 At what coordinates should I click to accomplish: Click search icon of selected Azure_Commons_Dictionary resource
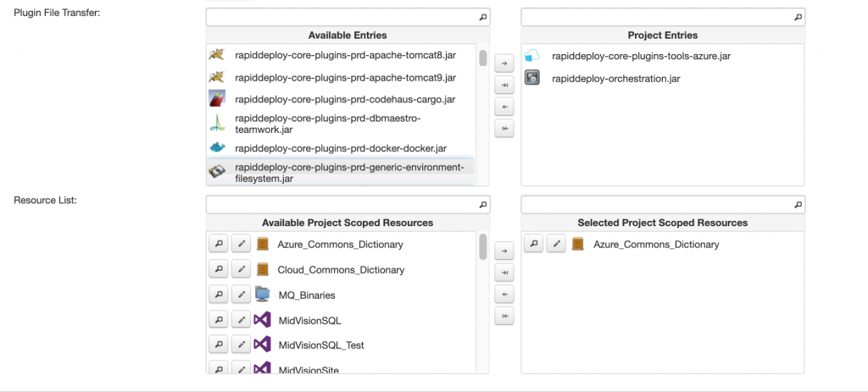point(534,244)
